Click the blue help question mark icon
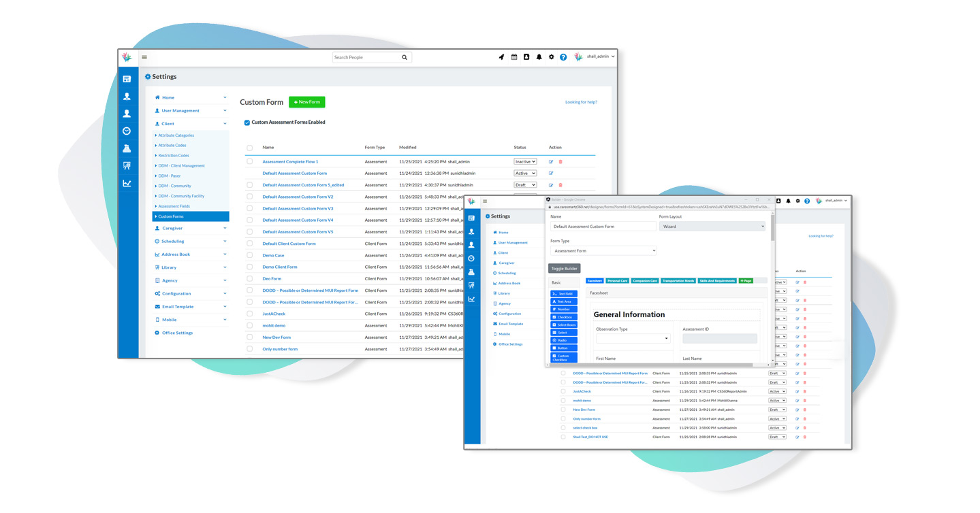 pos(563,57)
